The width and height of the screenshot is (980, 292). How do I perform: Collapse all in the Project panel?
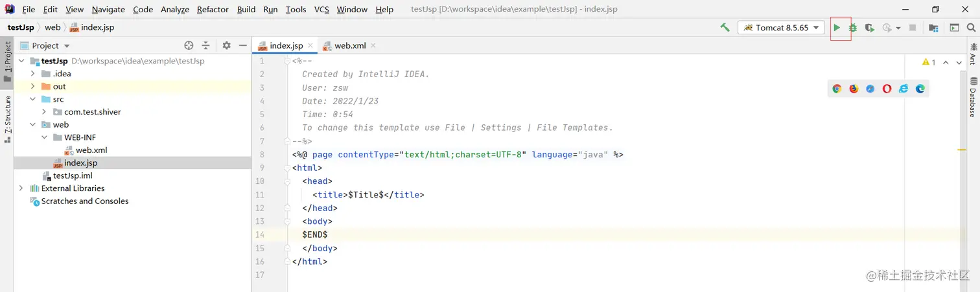205,45
